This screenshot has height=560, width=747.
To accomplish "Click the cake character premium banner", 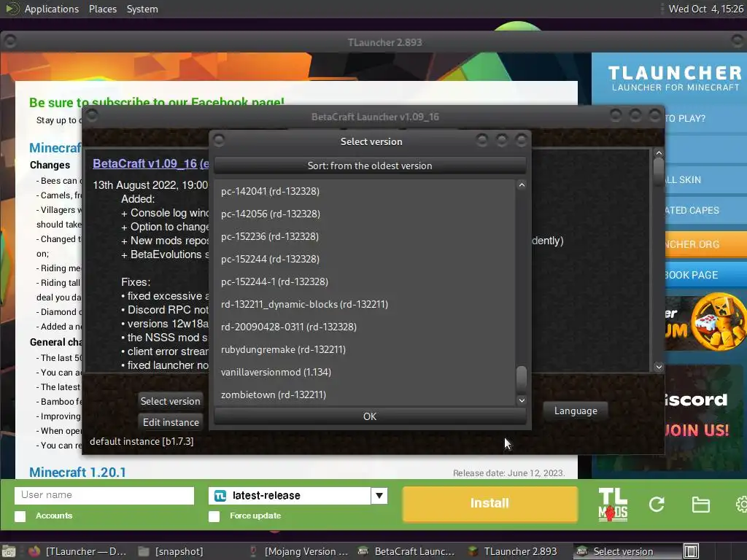I will (x=705, y=322).
